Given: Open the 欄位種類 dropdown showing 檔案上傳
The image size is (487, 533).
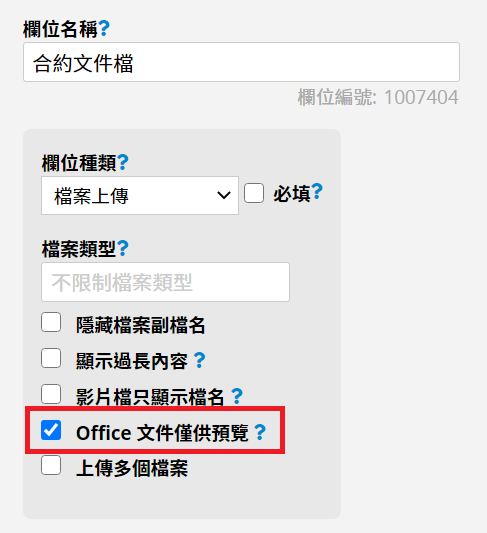Looking at the screenshot, I should [x=140, y=195].
